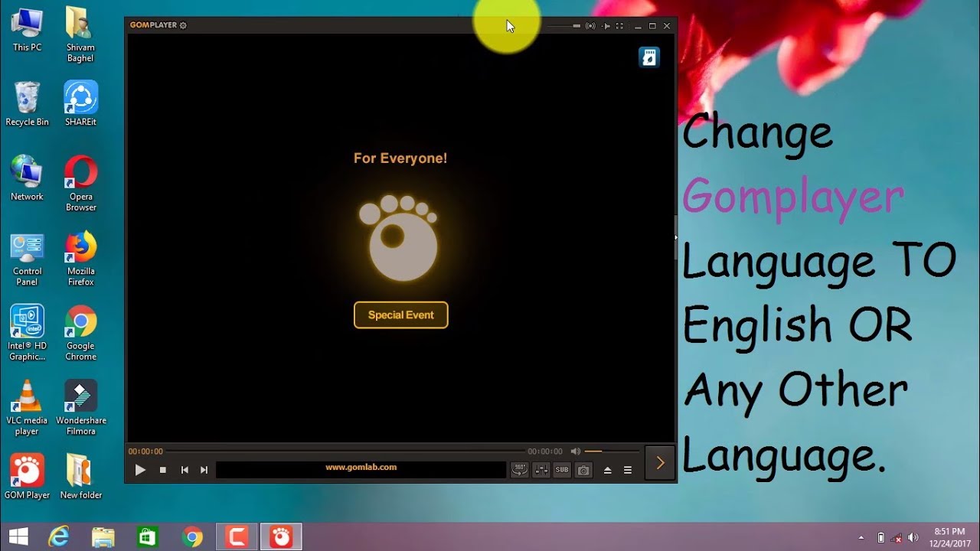Open Intel HD Graphics shortcut
The height and width of the screenshot is (551, 980).
point(27,333)
